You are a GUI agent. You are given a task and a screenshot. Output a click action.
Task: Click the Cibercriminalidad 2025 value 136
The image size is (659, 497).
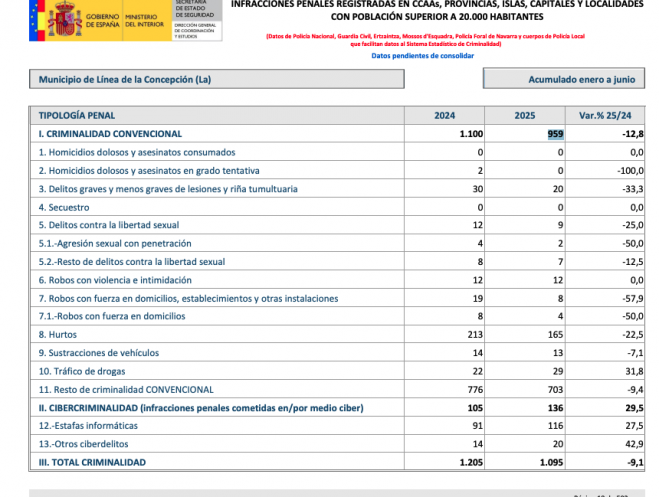click(555, 408)
